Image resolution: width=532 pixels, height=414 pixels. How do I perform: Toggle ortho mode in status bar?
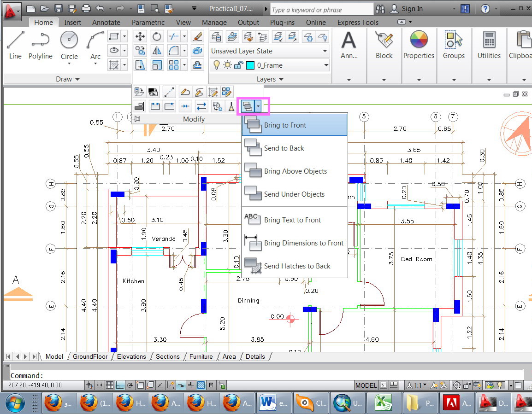[x=119, y=385]
